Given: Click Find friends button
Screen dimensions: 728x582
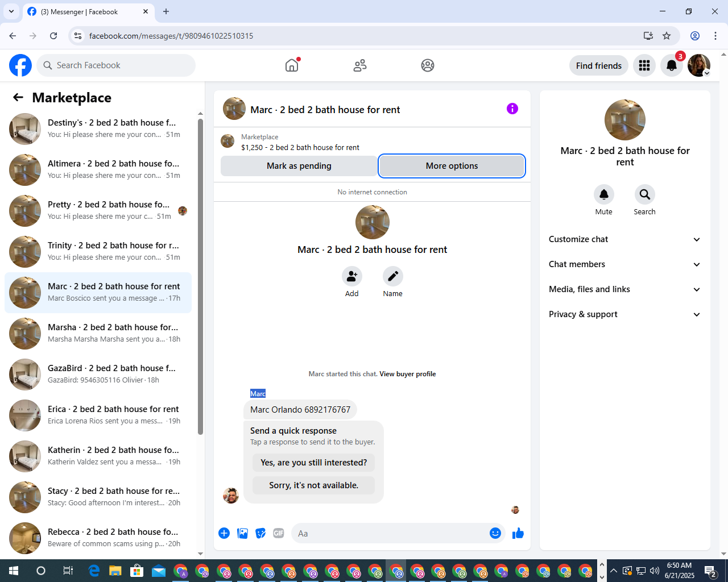Looking at the screenshot, I should click(x=599, y=65).
